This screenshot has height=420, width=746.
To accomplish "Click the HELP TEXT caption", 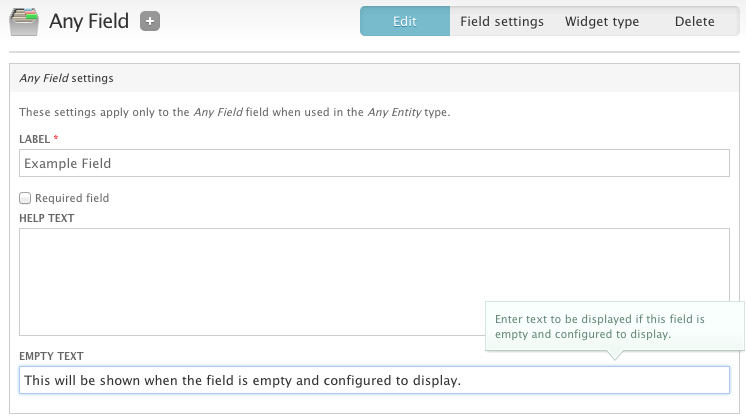I will 46,217.
